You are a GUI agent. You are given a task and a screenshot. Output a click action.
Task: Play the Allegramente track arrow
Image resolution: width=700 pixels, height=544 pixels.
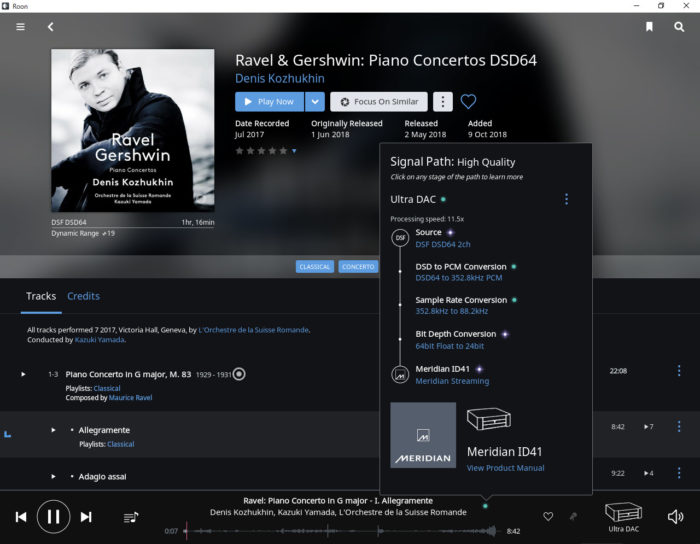pos(53,430)
